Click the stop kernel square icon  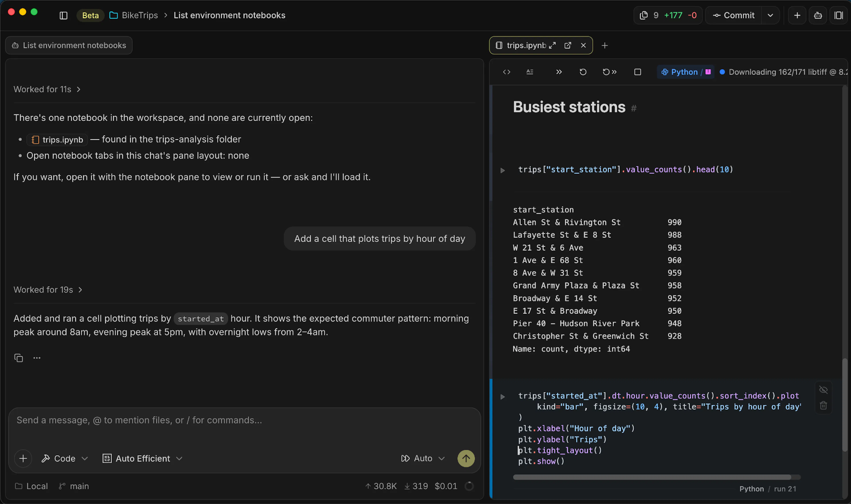coord(637,72)
